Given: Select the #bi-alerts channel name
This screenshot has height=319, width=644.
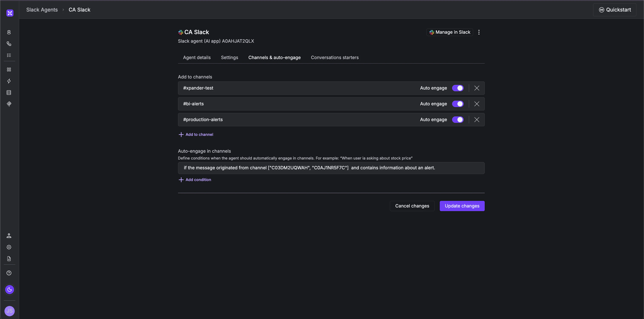Looking at the screenshot, I should [x=194, y=104].
